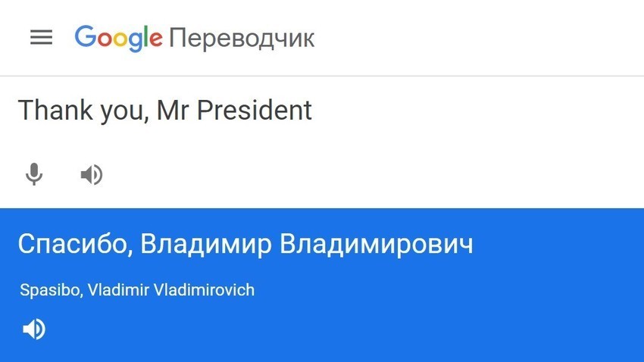Click the transliteration 'Spasibo'
The image size is (644, 362).
click(51, 290)
